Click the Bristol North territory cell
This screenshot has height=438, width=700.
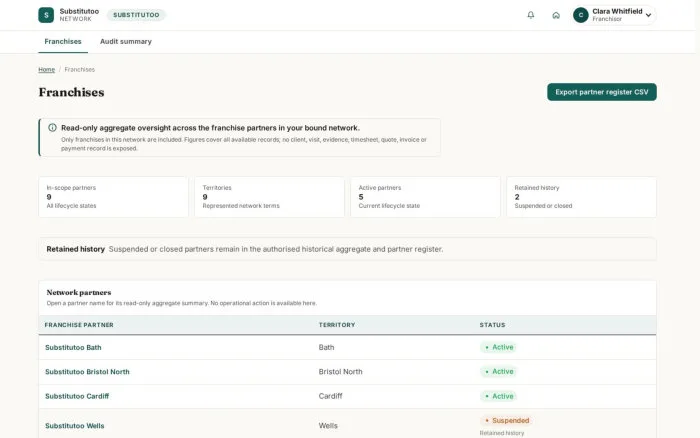click(x=341, y=371)
